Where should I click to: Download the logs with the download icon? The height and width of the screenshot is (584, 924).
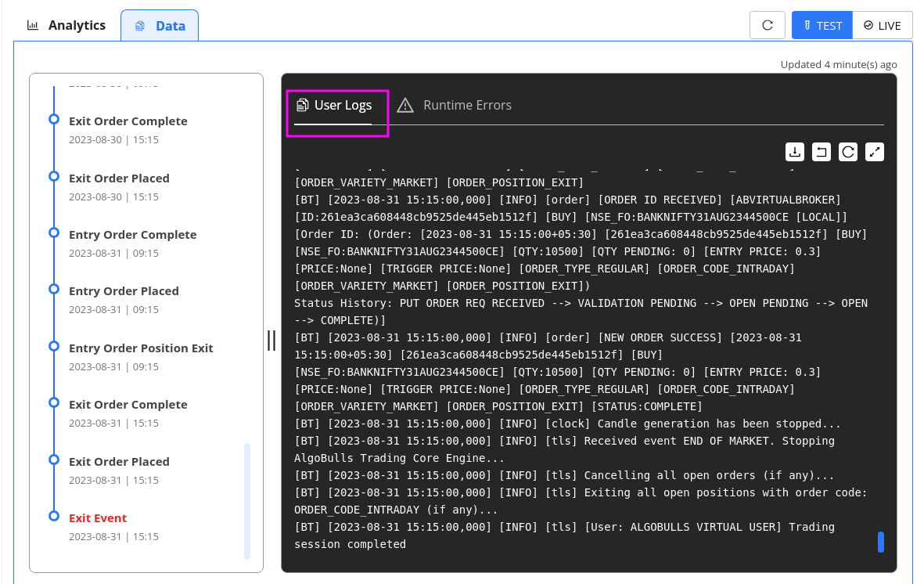click(x=794, y=152)
